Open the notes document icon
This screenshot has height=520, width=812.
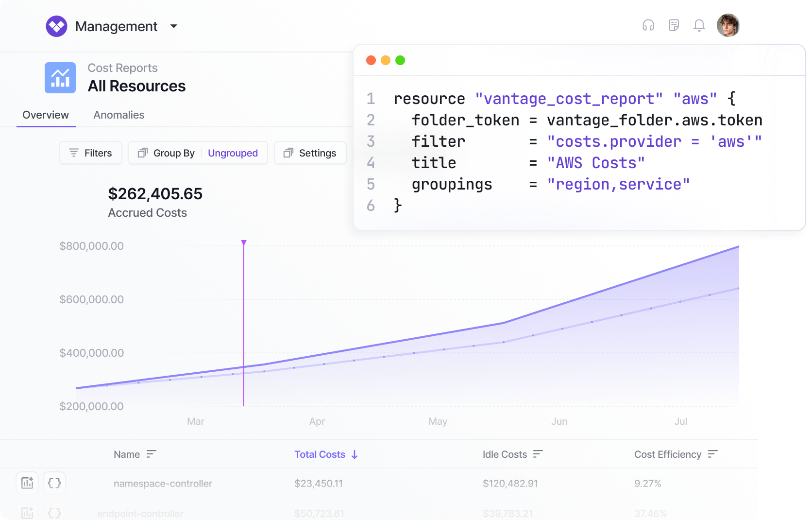point(674,25)
